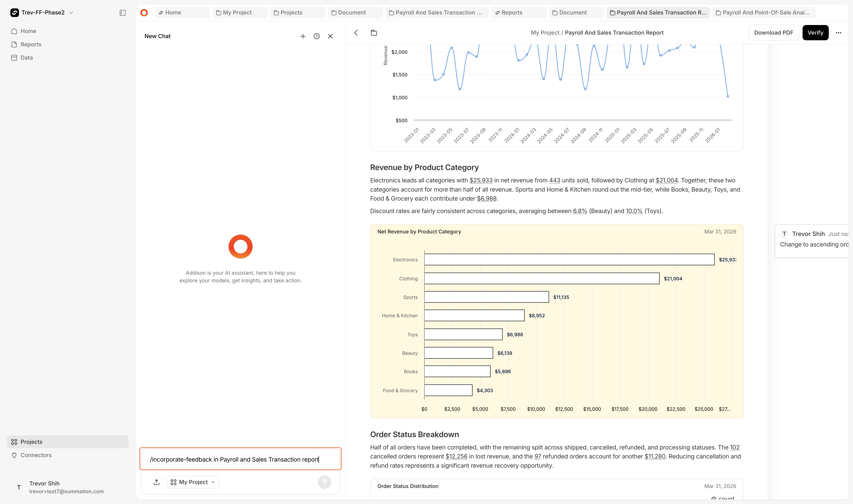Click the Revenue by Product Category heading
The image size is (853, 504).
coord(424,167)
